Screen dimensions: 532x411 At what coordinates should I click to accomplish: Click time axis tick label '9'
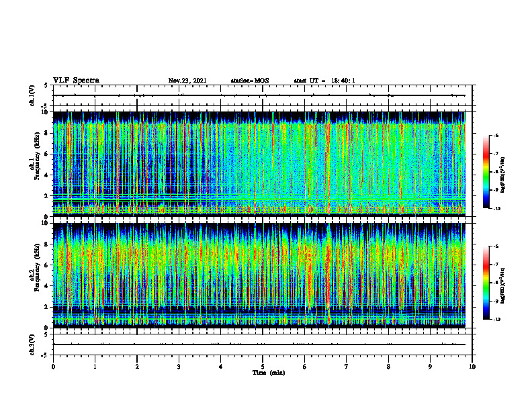click(x=430, y=367)
